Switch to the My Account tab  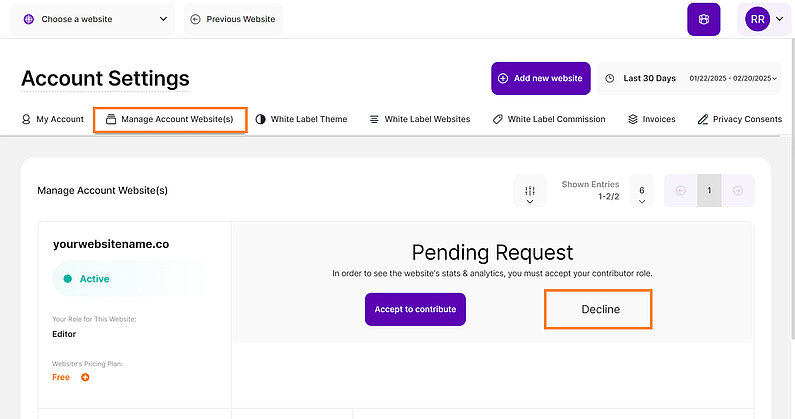click(x=53, y=119)
